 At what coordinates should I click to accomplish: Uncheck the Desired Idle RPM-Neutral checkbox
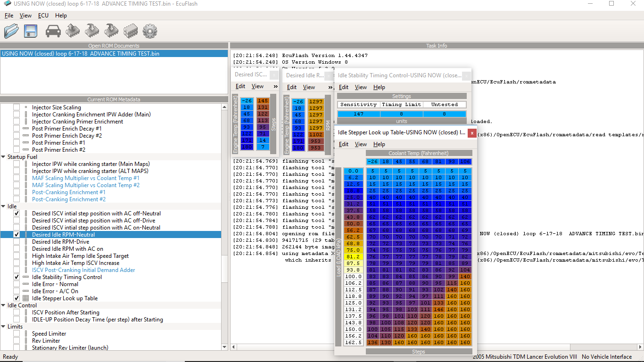(x=17, y=235)
